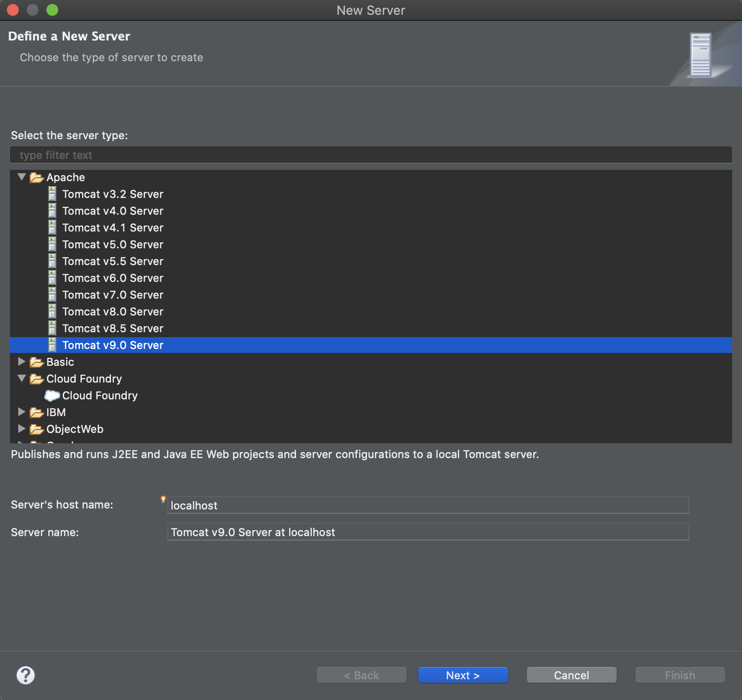Select the Apache category label

[66, 177]
